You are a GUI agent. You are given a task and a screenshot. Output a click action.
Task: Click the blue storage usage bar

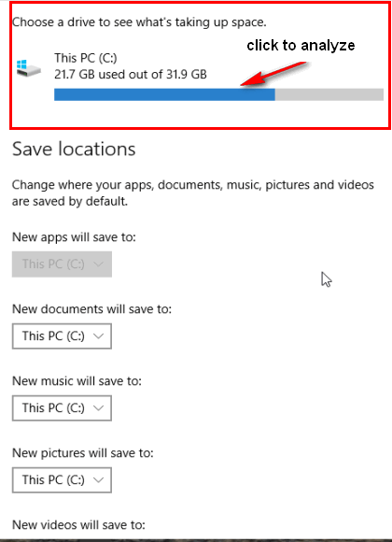click(x=164, y=94)
